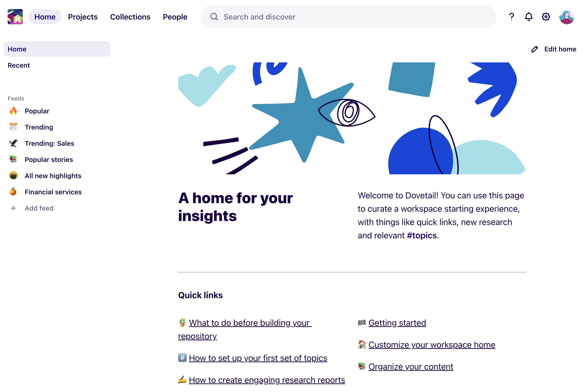
Task: Select the All new highlights feed
Action: (53, 176)
